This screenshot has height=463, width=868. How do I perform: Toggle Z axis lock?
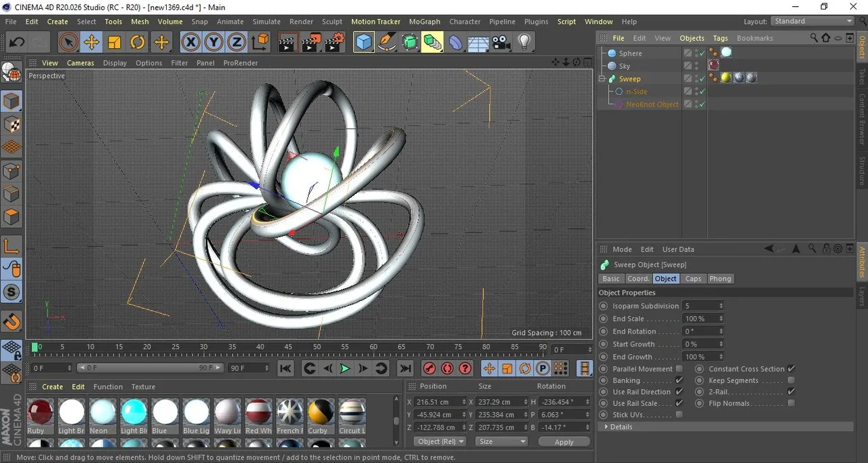click(236, 43)
